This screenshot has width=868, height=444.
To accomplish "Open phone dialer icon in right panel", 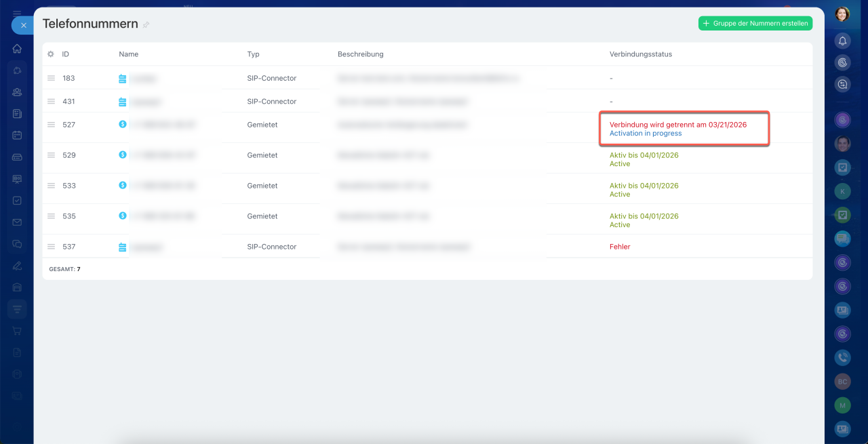I will tap(842, 357).
